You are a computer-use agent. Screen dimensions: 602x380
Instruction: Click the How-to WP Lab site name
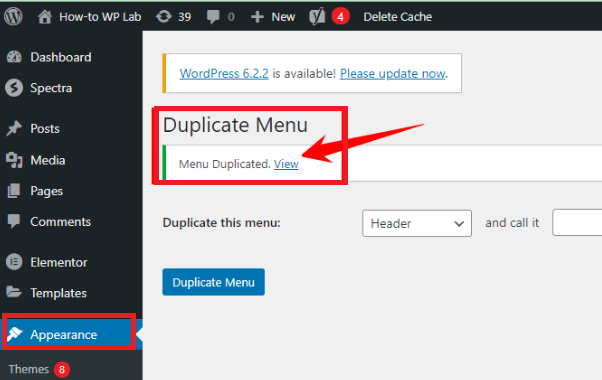point(100,17)
